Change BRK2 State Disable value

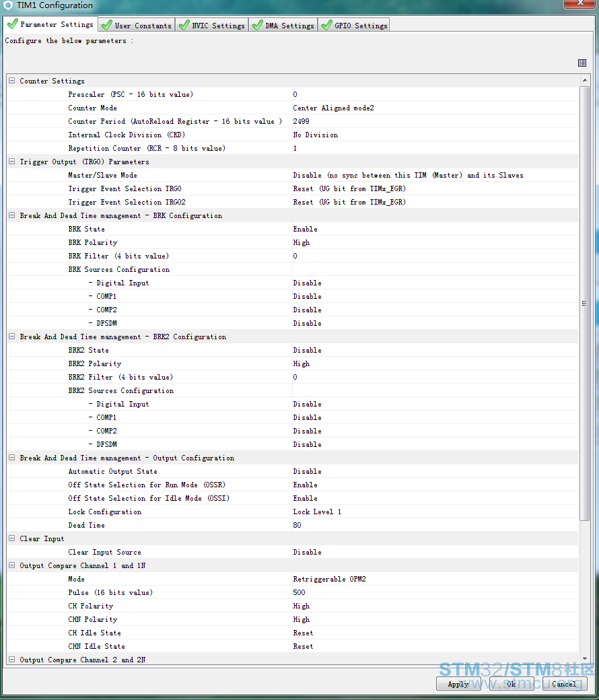[435, 350]
